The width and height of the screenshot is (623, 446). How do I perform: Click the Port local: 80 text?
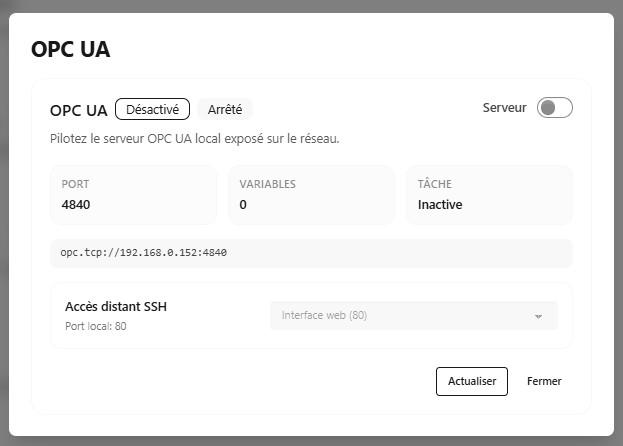pos(96,326)
